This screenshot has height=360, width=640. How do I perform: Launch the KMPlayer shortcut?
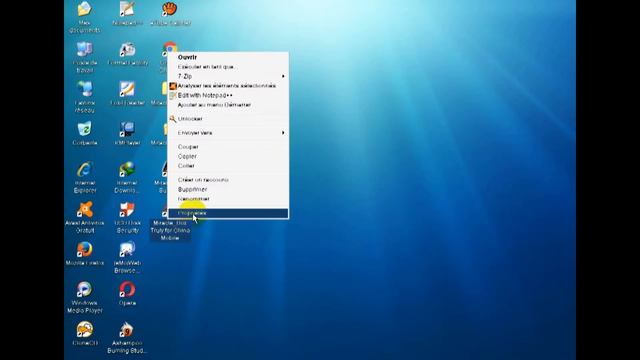127,129
